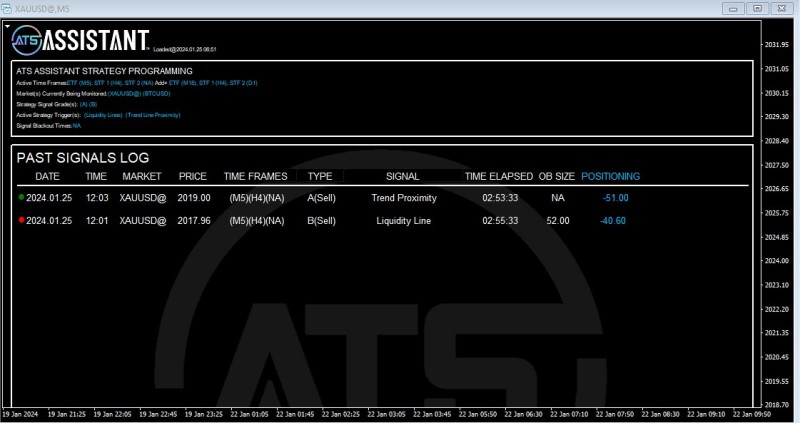The width and height of the screenshot is (800, 423).
Task: Click the ATS ASSISTANT STRATEGY PROGRAMMING heading
Action: [x=104, y=71]
